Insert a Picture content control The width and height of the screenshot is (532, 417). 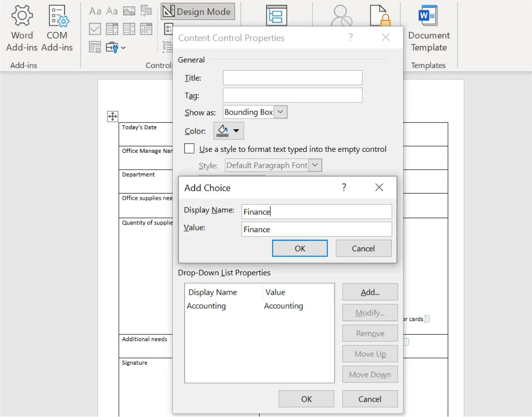click(x=129, y=11)
